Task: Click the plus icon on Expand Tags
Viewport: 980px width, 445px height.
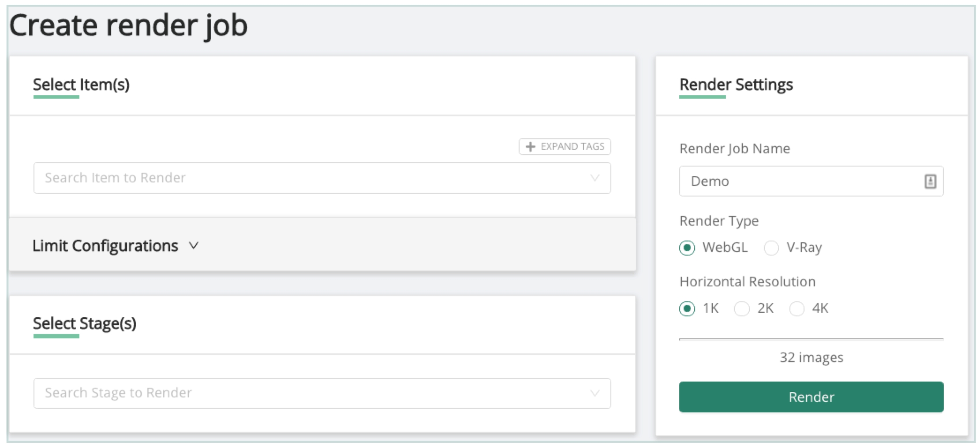Action: click(530, 147)
